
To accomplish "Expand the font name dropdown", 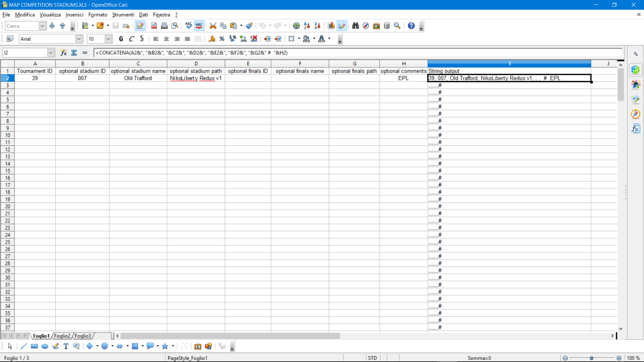I will [x=79, y=39].
